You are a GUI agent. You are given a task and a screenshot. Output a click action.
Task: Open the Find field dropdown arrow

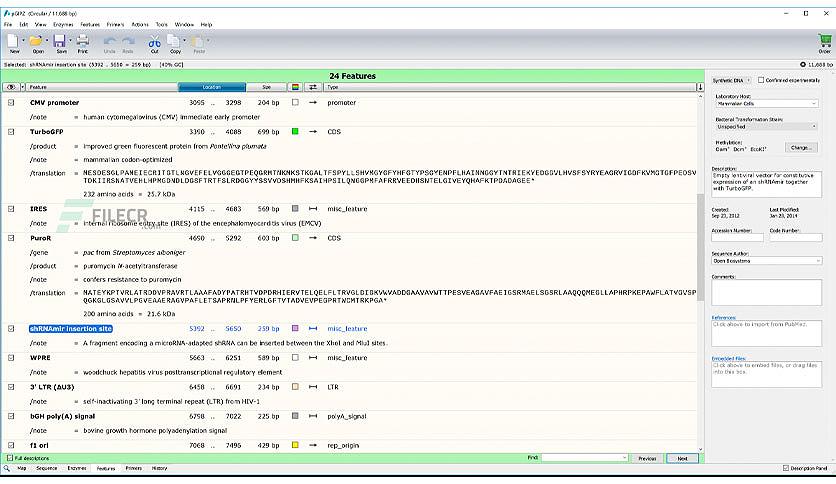point(624,458)
